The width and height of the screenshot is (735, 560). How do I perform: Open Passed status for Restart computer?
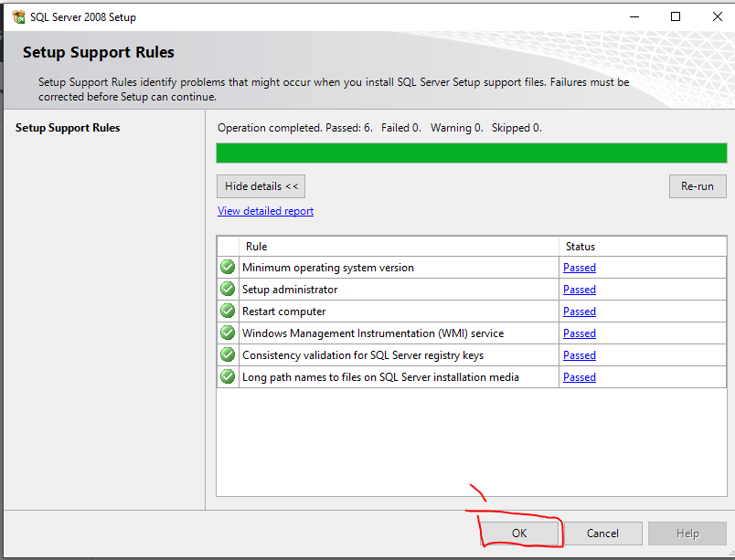tap(580, 312)
